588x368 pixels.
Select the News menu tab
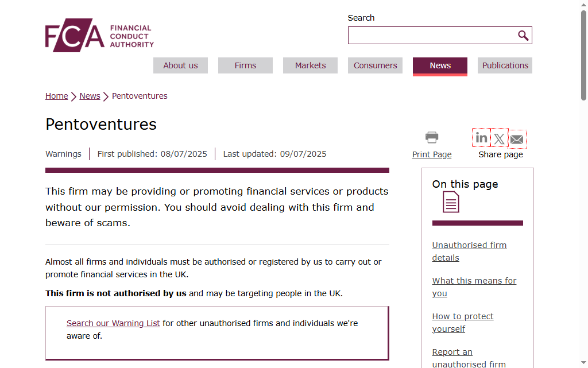click(x=440, y=65)
